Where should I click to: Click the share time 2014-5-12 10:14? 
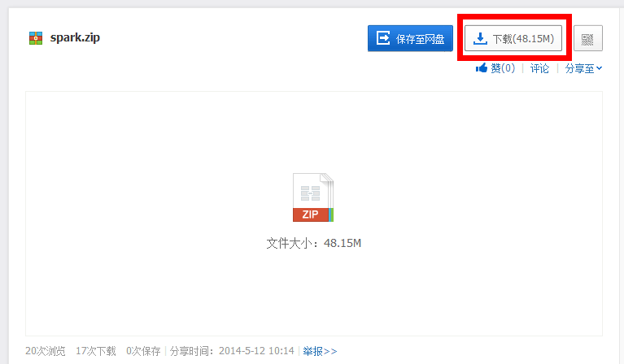pyautogui.click(x=256, y=351)
